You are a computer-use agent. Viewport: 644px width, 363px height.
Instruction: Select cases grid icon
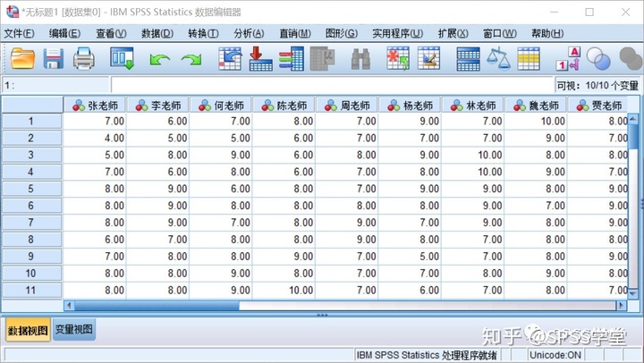[x=529, y=59]
